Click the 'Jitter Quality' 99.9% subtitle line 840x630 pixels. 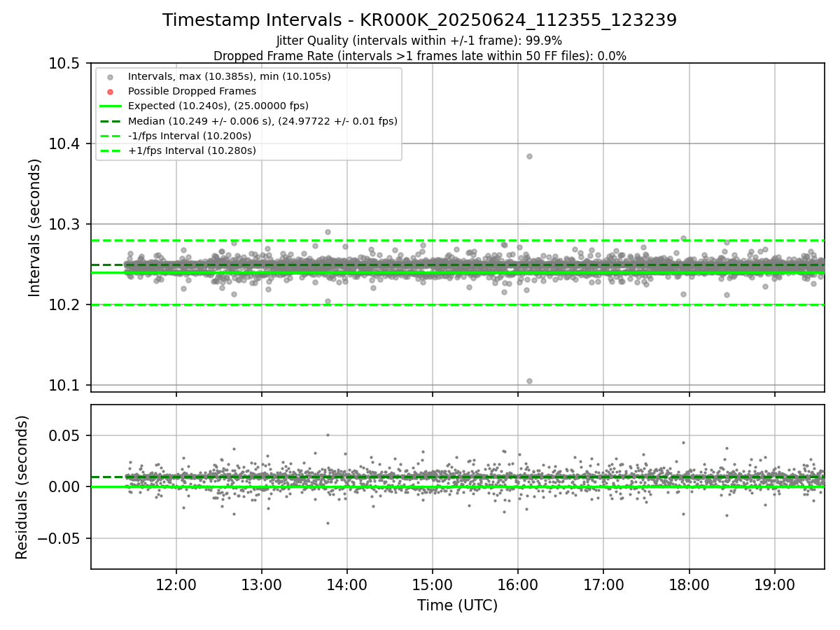click(x=419, y=41)
